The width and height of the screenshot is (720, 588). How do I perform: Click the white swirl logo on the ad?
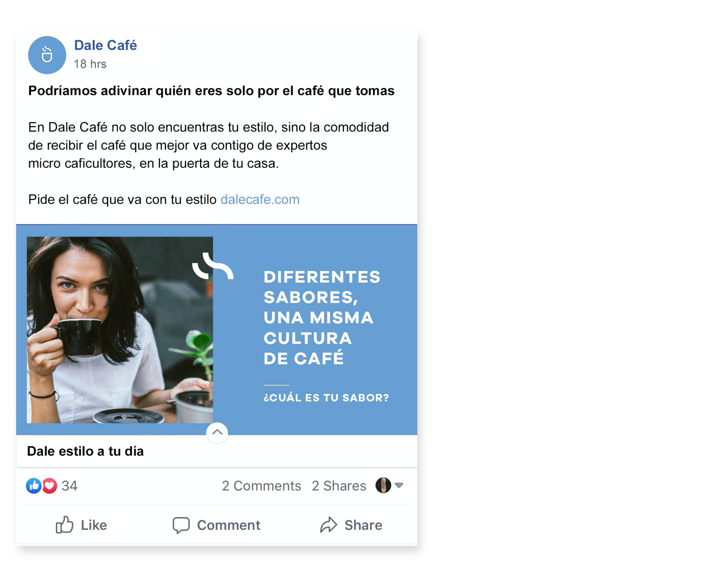[x=213, y=266]
